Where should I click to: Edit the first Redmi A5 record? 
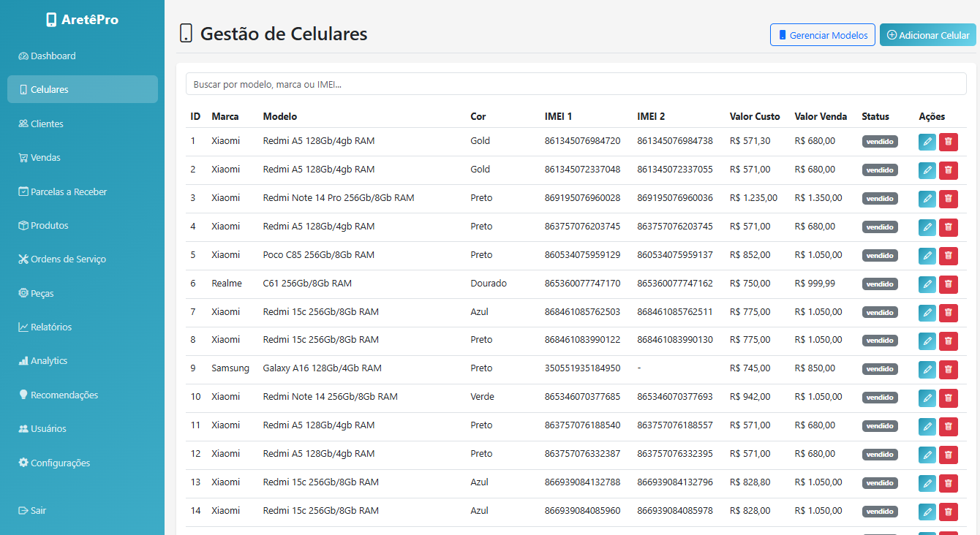click(x=927, y=141)
